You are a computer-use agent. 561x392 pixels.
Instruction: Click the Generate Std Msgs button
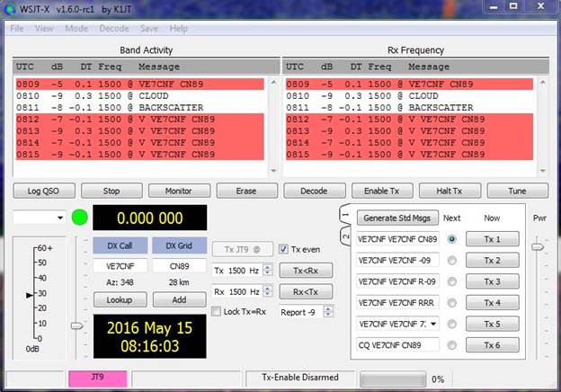point(396,218)
